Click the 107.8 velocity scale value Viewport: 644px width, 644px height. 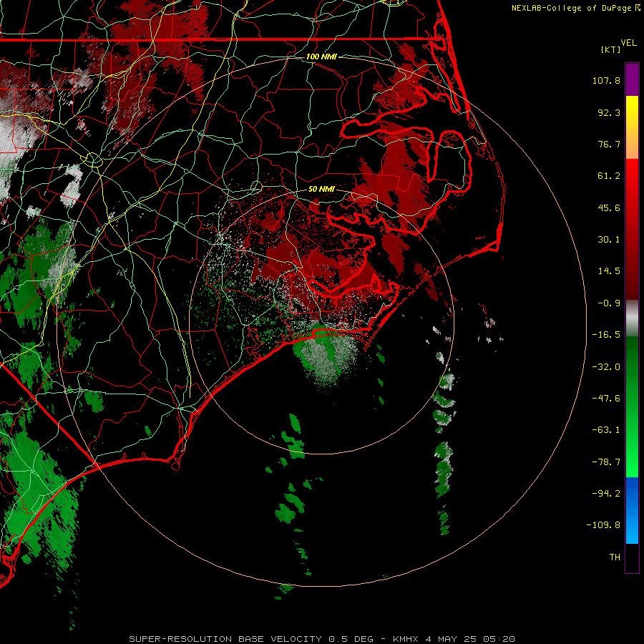(606, 80)
